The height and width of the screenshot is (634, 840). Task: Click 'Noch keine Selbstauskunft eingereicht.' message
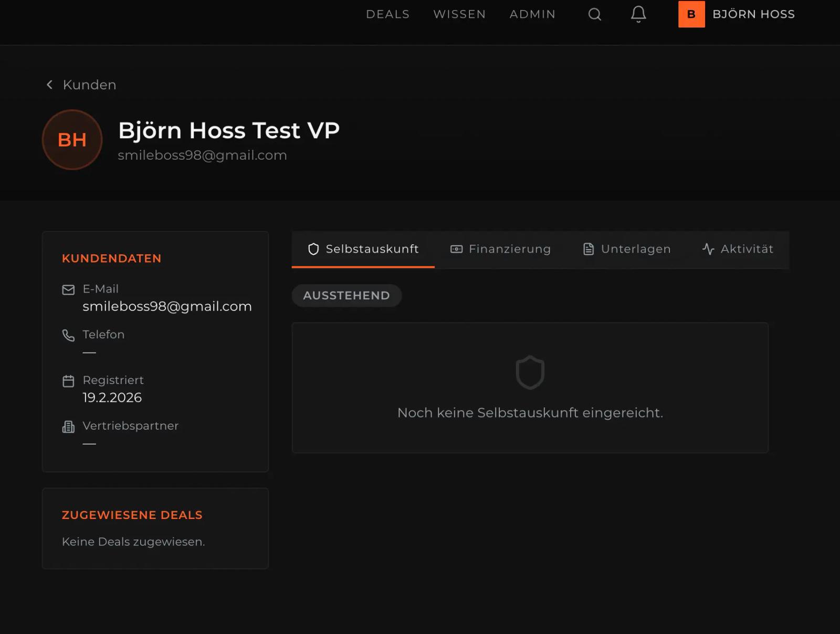[530, 413]
